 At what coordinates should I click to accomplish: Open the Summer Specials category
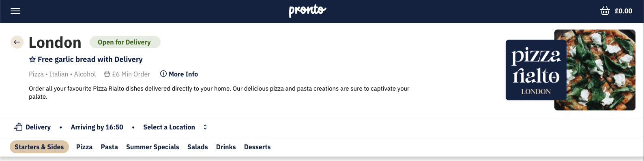(x=152, y=147)
